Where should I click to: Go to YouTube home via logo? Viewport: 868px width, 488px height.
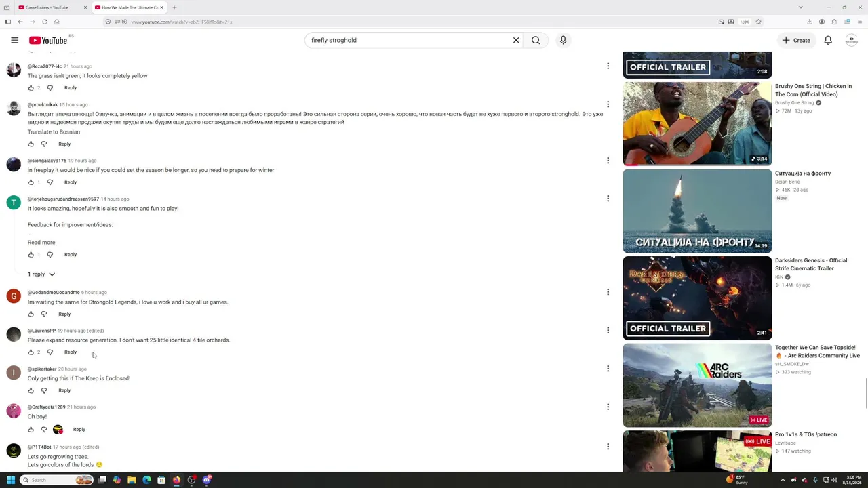tap(48, 41)
